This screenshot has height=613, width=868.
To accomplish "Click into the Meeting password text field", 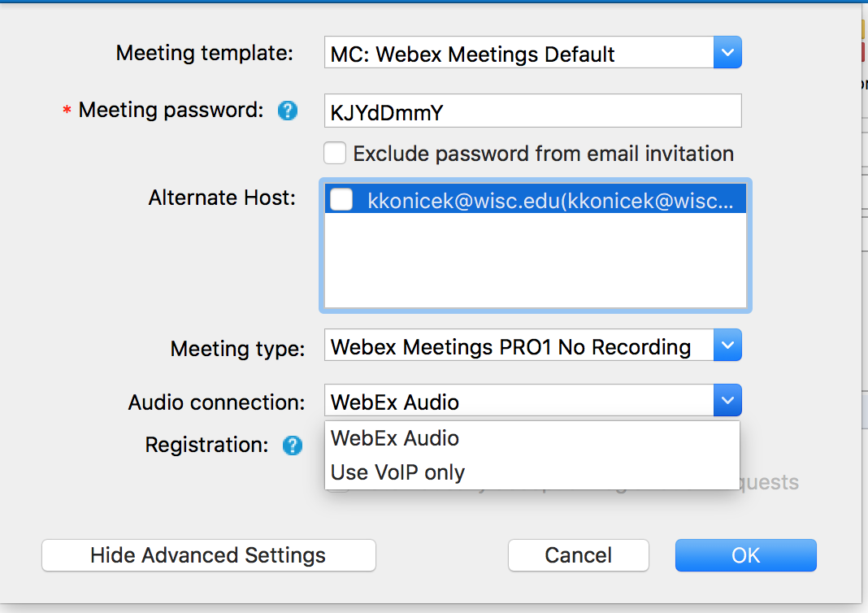I will coord(532,111).
